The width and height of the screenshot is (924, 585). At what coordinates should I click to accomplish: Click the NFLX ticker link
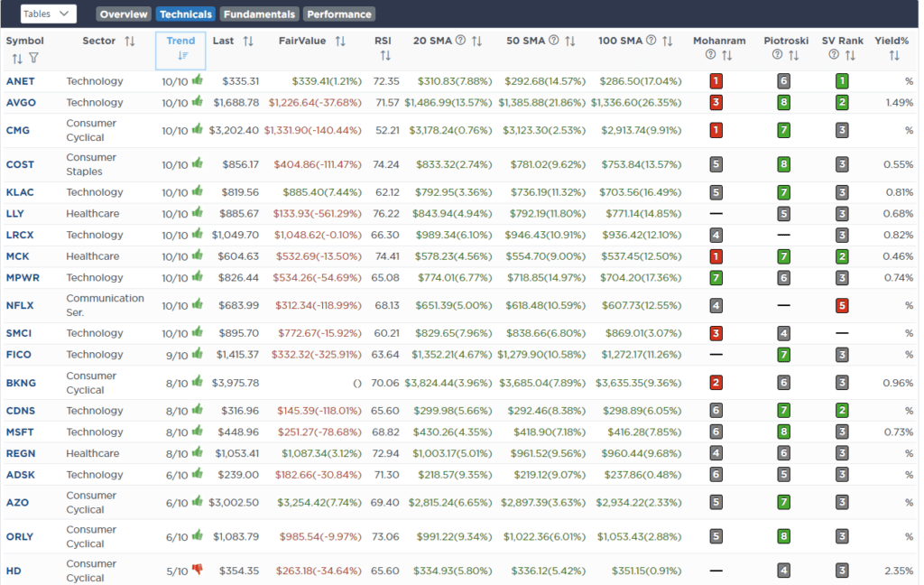click(x=22, y=304)
